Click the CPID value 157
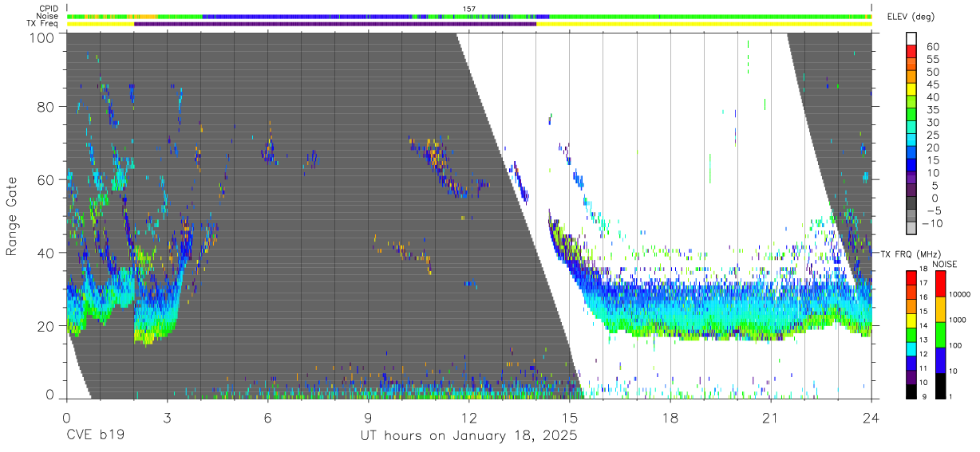 pyautogui.click(x=469, y=9)
